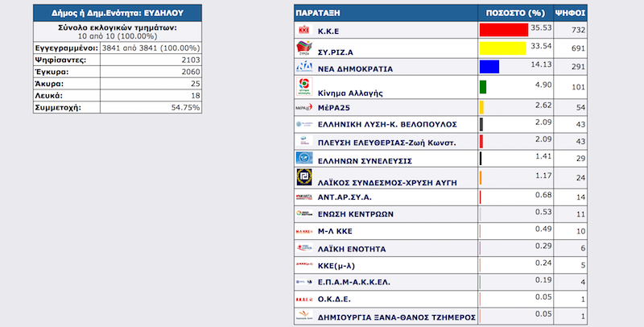Click the blue ΝΕΑ ΔΗΜΟΚΡΑΤΙΑ percentage bar
Viewport: 644px width, 327px height.
[489, 67]
